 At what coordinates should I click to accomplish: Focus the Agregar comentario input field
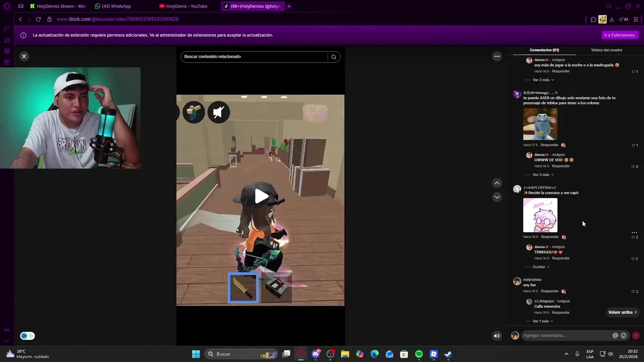[x=566, y=335]
